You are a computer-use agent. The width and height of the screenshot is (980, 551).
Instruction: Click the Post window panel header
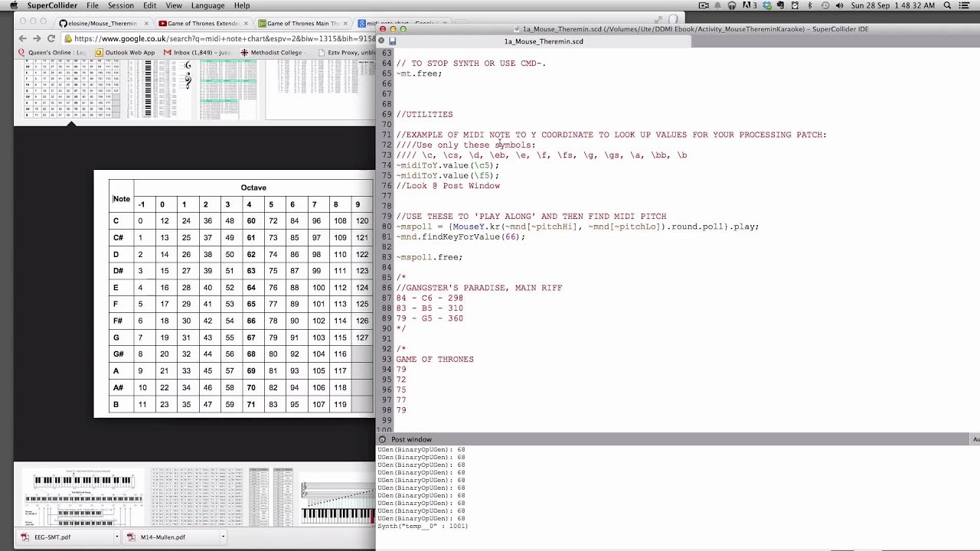point(678,439)
